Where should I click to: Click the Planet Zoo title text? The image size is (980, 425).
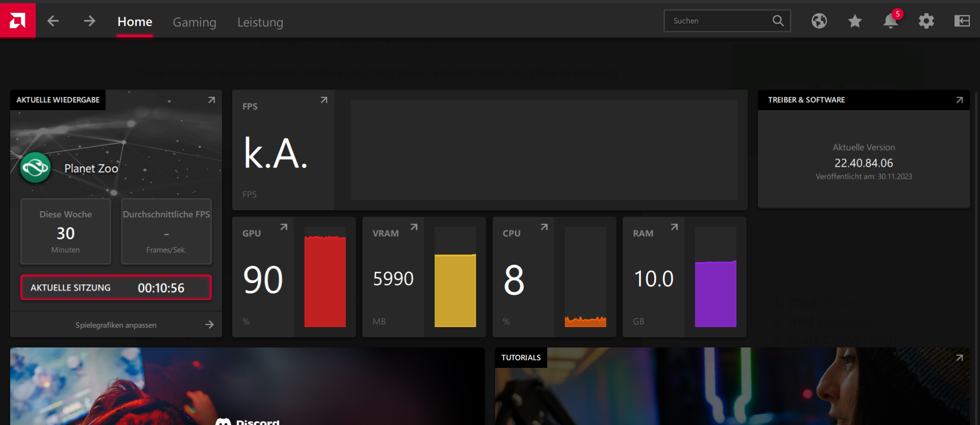pyautogui.click(x=91, y=168)
